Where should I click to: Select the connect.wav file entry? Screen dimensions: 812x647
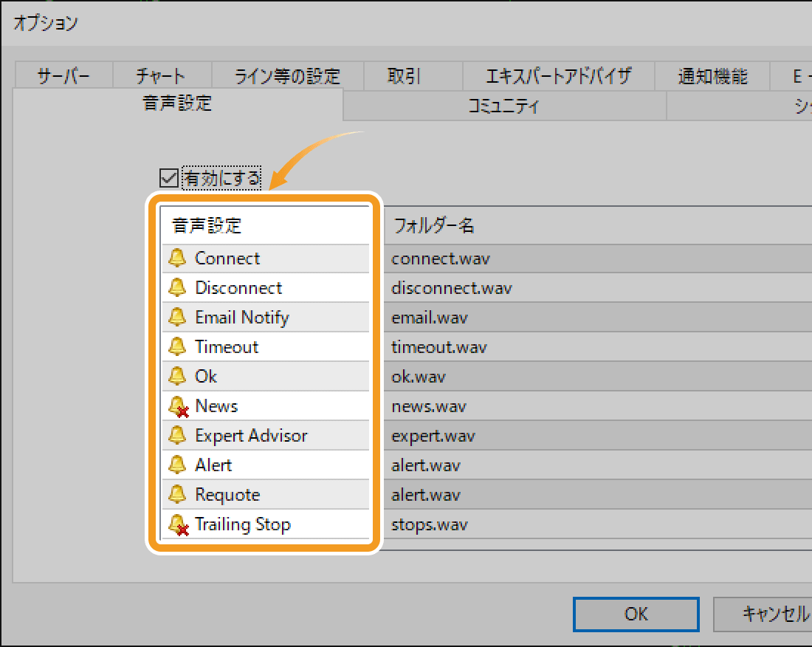tap(441, 258)
